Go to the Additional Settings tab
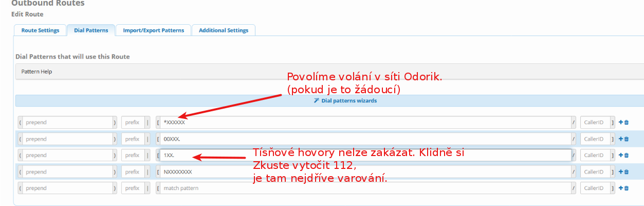 coord(224,30)
